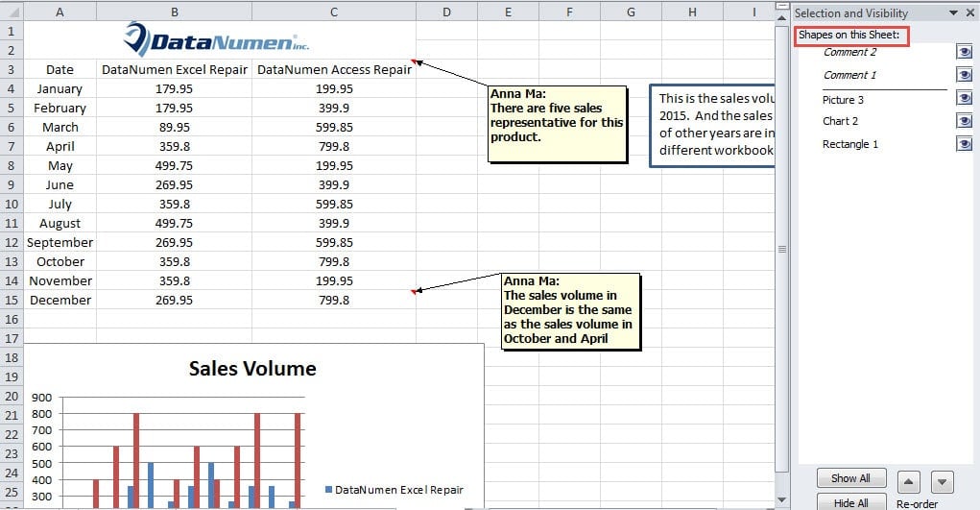Click the Show All button
This screenshot has width=980, height=510.
click(851, 478)
